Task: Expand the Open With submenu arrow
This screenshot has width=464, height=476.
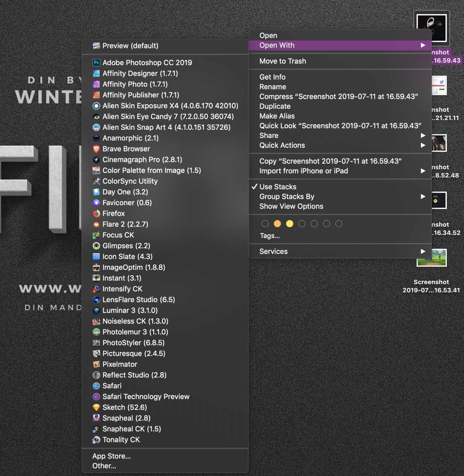Action: (x=423, y=45)
